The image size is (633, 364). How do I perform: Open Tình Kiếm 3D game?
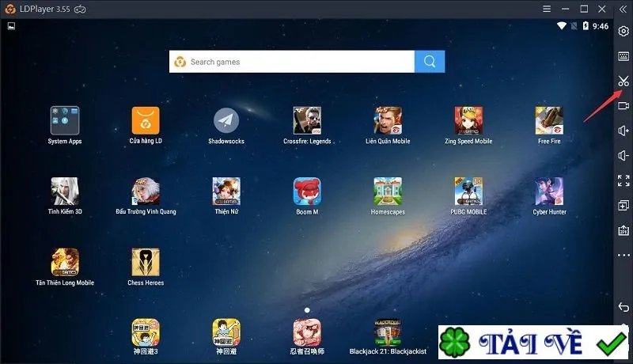point(65,191)
